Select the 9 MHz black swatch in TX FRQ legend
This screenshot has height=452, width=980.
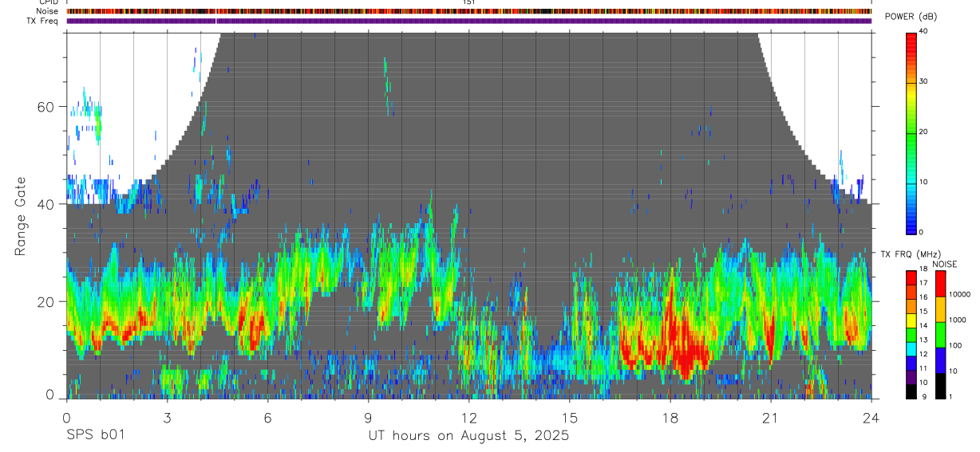click(911, 391)
